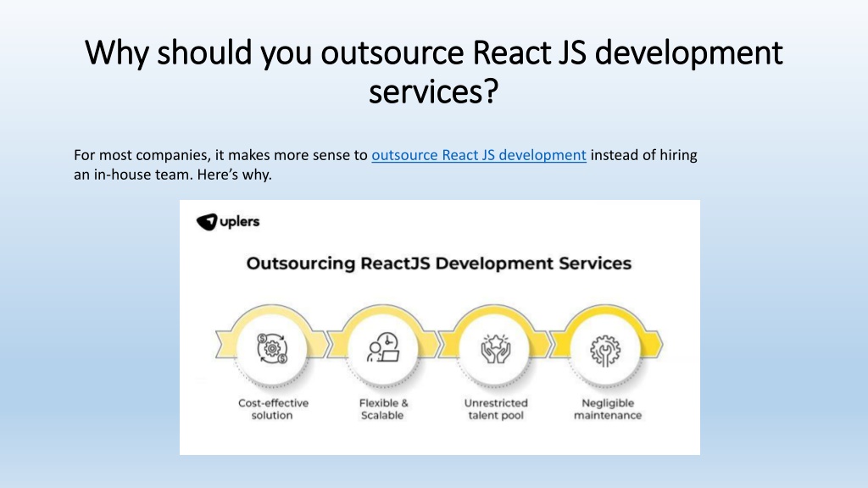Select the "Negligible maintenance" label
Viewport: 868px width, 488px height.
(608, 409)
